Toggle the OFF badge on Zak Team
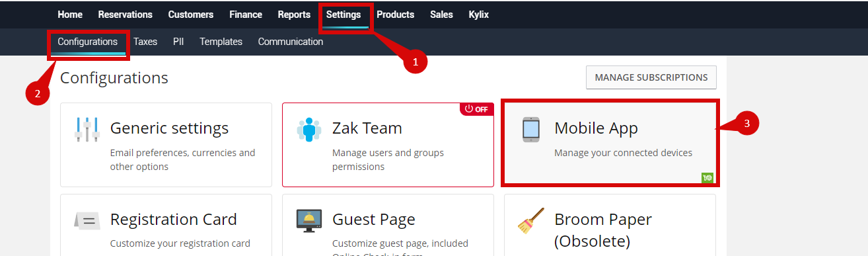Viewport: 868px width, 256px height. pyautogui.click(x=477, y=109)
